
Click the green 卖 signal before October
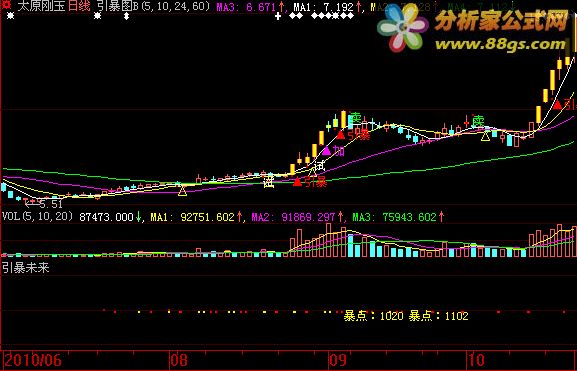click(x=478, y=120)
